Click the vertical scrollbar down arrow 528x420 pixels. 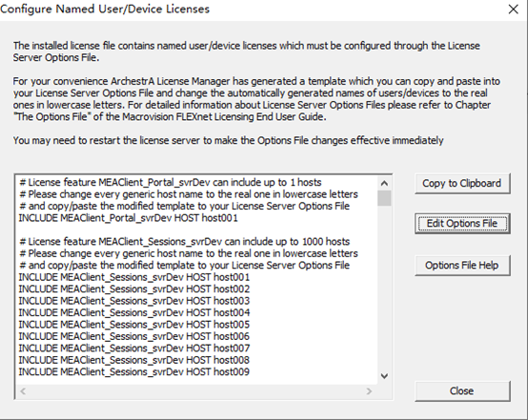coord(384,376)
